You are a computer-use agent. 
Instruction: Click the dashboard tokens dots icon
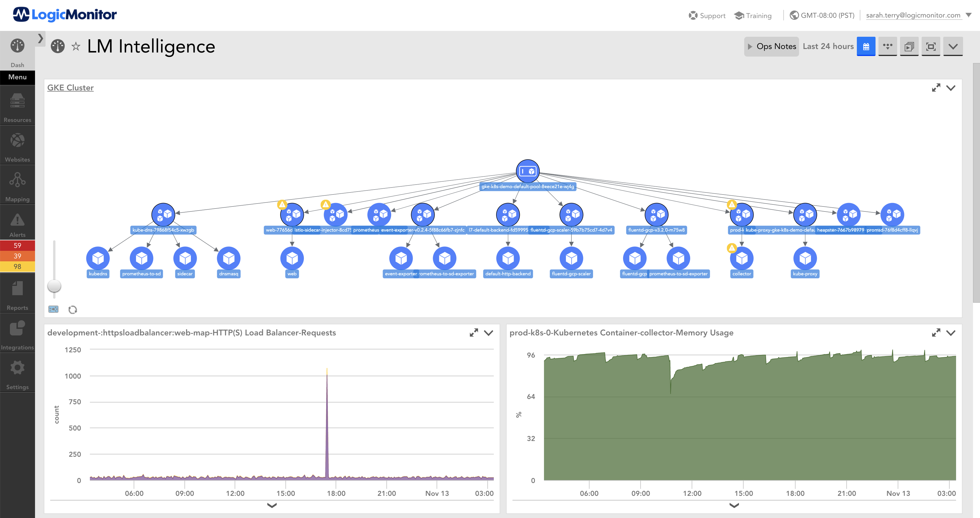(887, 46)
